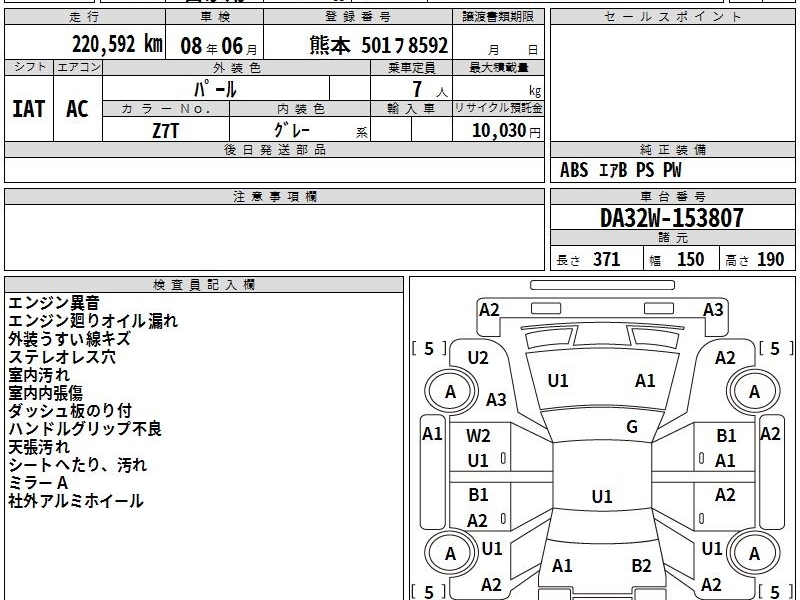Click the note 室内汚れ
800x600 pixels.
click(39, 374)
